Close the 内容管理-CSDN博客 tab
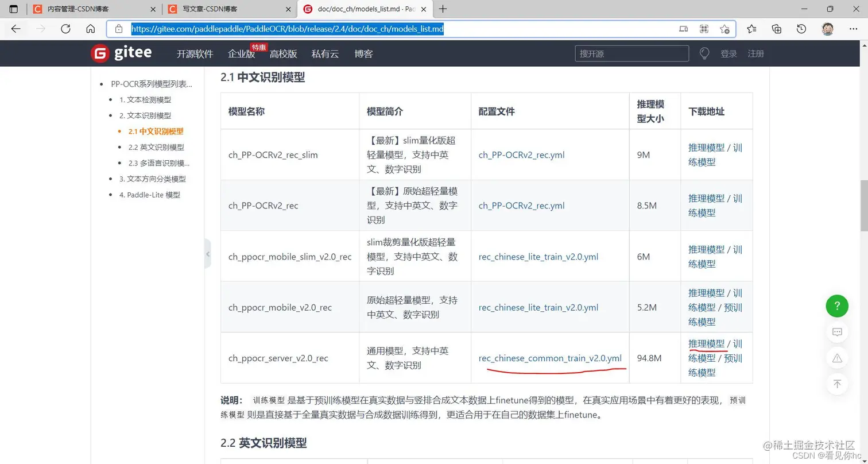 (x=152, y=9)
